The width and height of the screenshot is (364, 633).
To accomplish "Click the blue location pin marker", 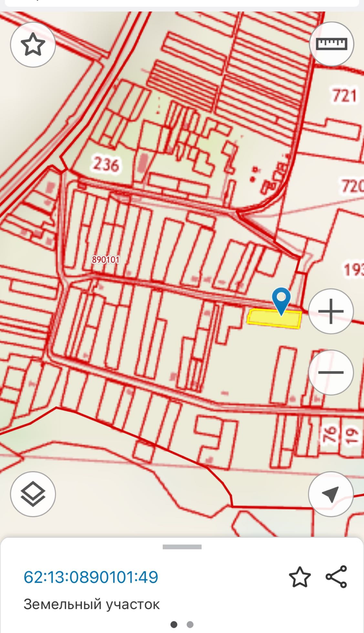I will click(x=281, y=301).
